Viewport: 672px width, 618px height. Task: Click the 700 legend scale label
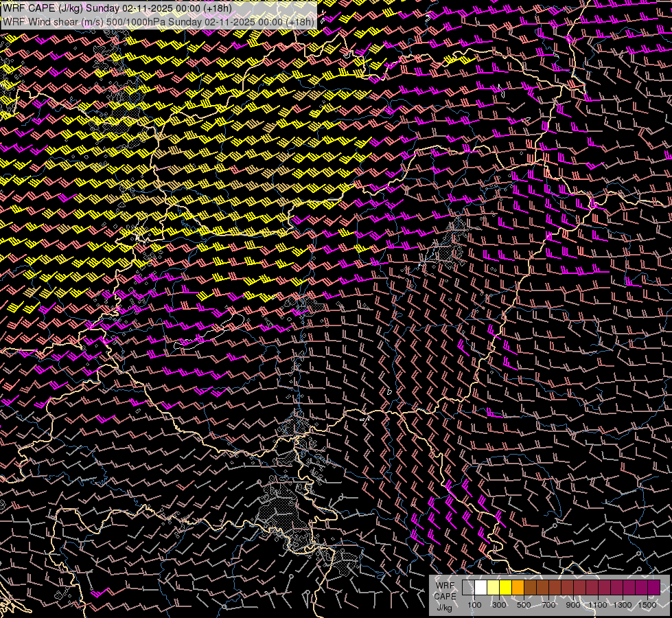(548, 605)
